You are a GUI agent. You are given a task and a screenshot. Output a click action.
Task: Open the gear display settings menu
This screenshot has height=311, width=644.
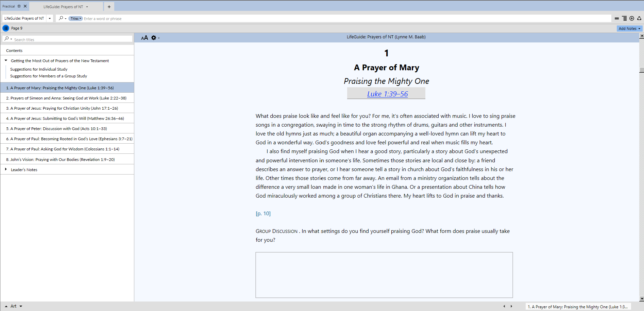point(154,38)
